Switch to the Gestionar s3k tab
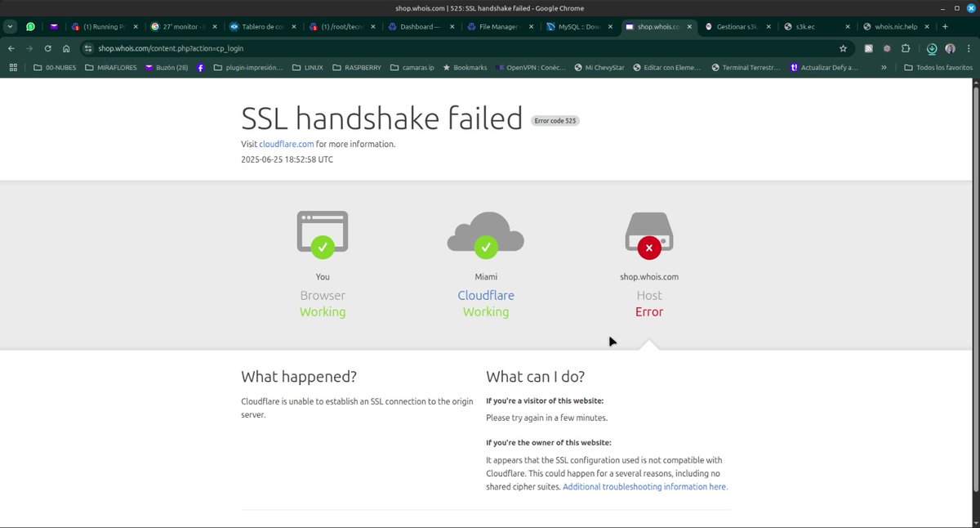This screenshot has width=980, height=528. (x=738, y=26)
